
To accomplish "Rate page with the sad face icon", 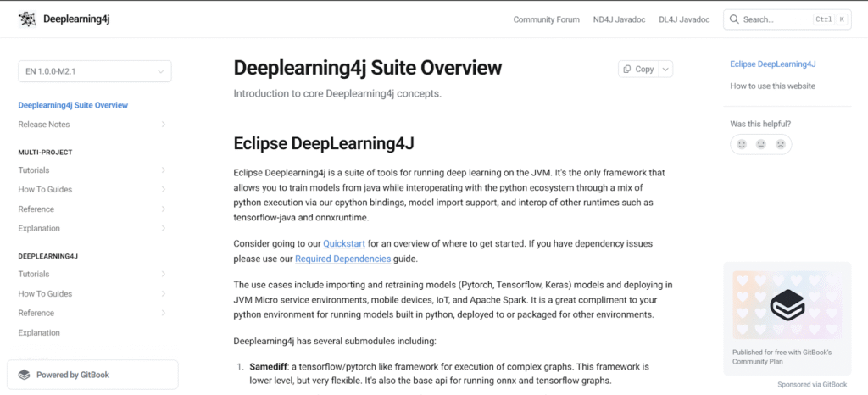I will pyautogui.click(x=781, y=144).
